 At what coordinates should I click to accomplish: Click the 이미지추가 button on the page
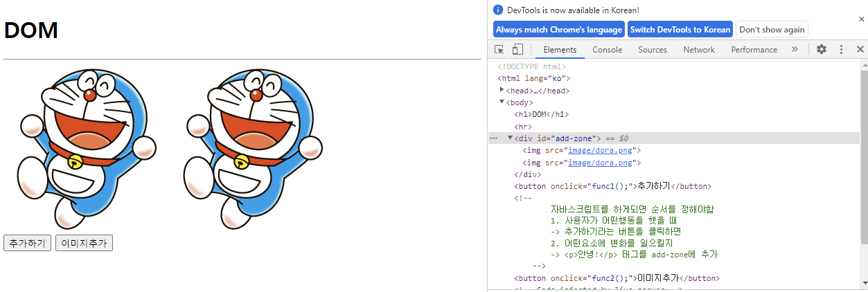[84, 243]
